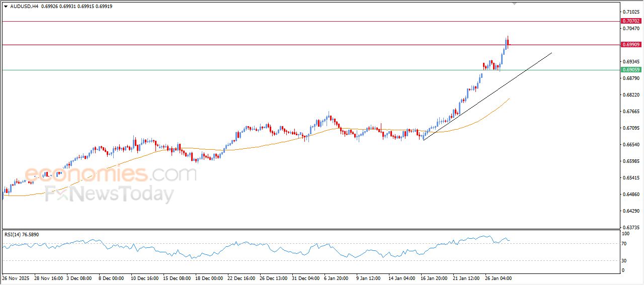Viewport: 644px width, 285px height.
Task: Click the green 0.69059 price label
Action: (x=631, y=70)
